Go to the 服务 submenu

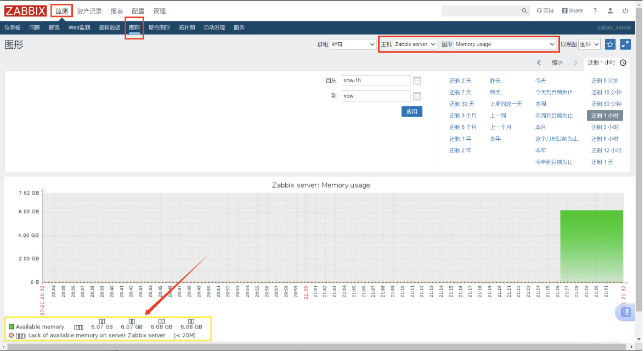pyautogui.click(x=239, y=27)
